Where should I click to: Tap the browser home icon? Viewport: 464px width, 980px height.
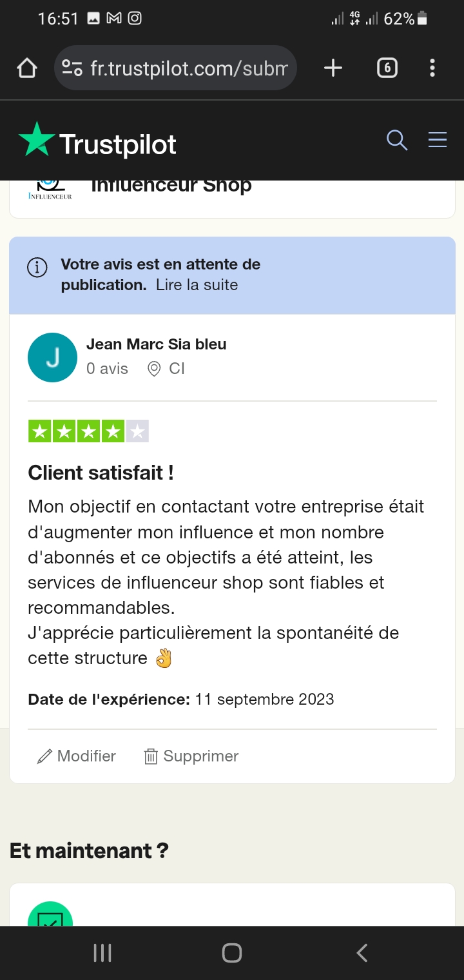[x=27, y=68]
